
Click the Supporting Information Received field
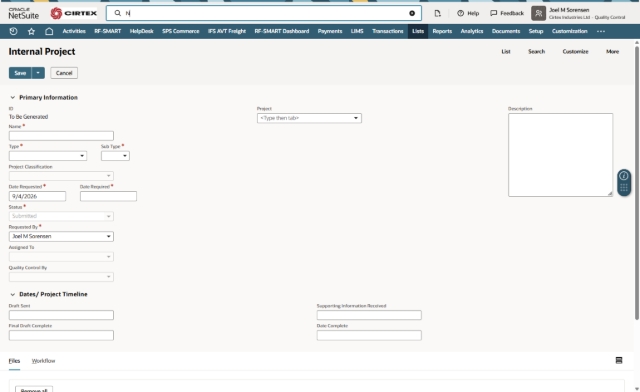369,315
